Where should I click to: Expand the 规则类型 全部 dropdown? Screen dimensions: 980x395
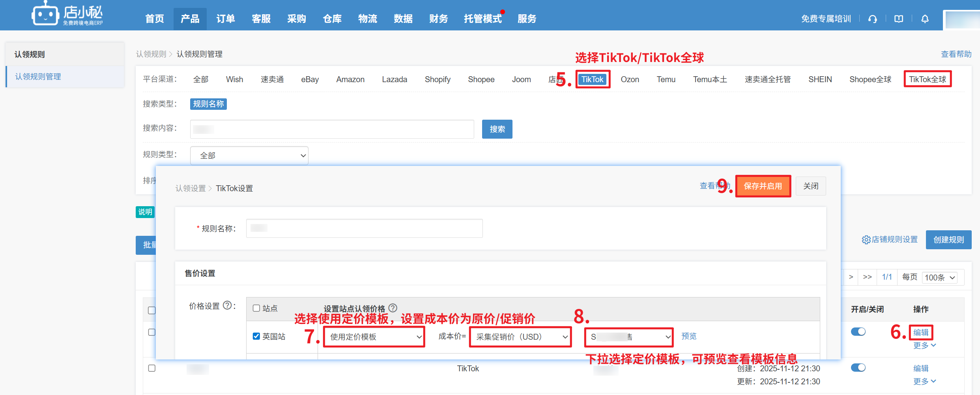point(249,156)
